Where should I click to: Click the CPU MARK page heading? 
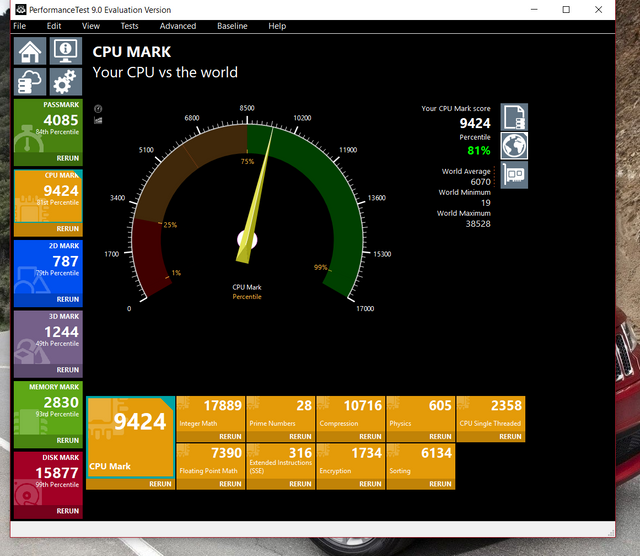pyautogui.click(x=132, y=52)
